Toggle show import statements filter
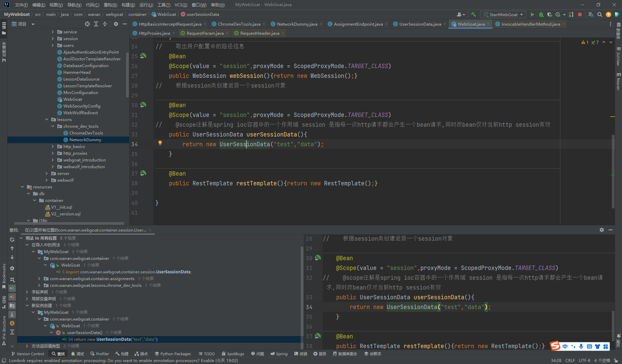The image size is (622, 364). pyautogui.click(x=12, y=306)
